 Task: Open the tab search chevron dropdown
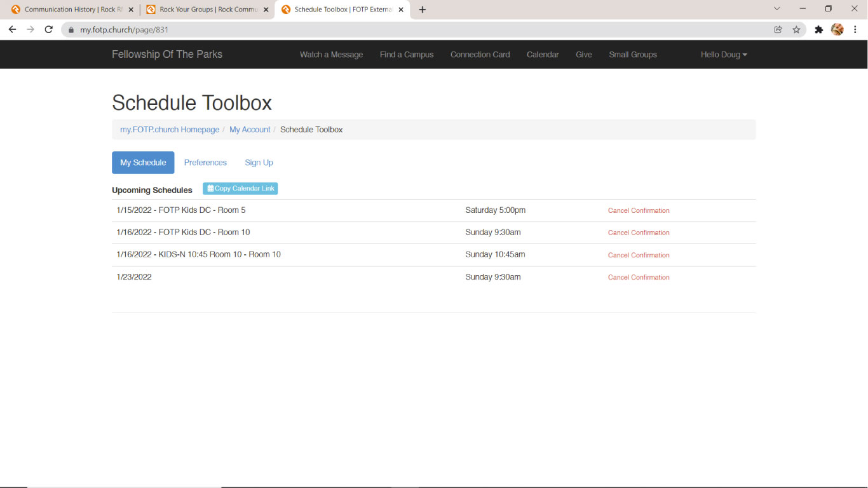coord(776,9)
